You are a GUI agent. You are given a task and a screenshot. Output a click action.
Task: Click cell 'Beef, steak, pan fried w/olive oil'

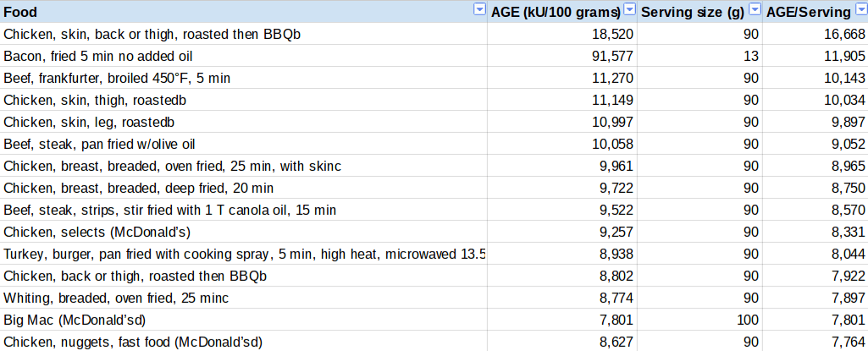[x=244, y=145]
